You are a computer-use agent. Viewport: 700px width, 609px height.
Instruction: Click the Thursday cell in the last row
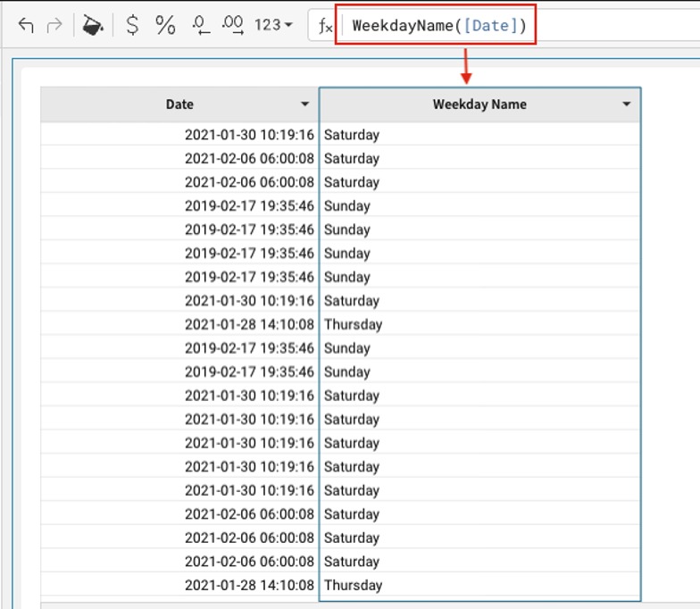coord(353,586)
